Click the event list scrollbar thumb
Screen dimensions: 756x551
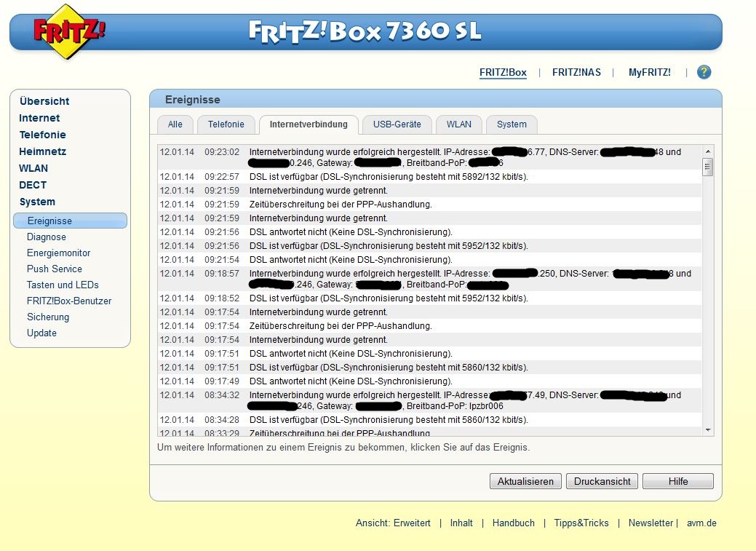[x=708, y=167]
